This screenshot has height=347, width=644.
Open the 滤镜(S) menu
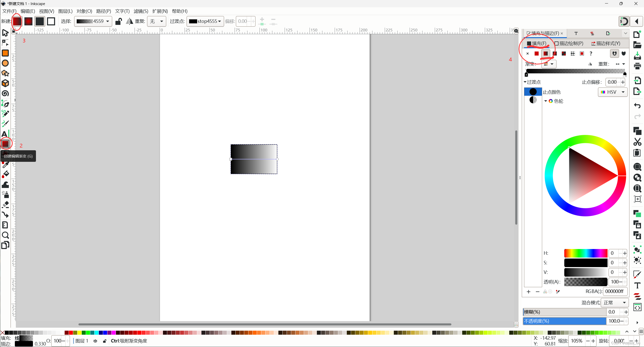tap(141, 11)
